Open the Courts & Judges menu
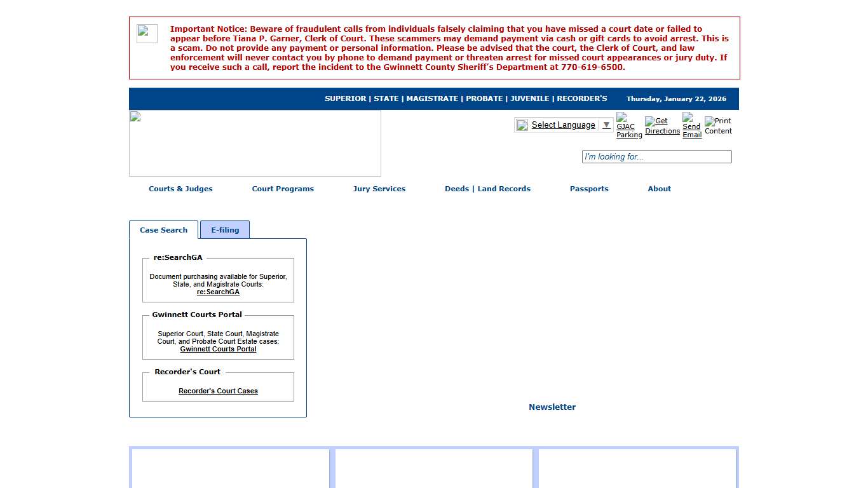Viewport: 868px width, 488px height. 180,189
